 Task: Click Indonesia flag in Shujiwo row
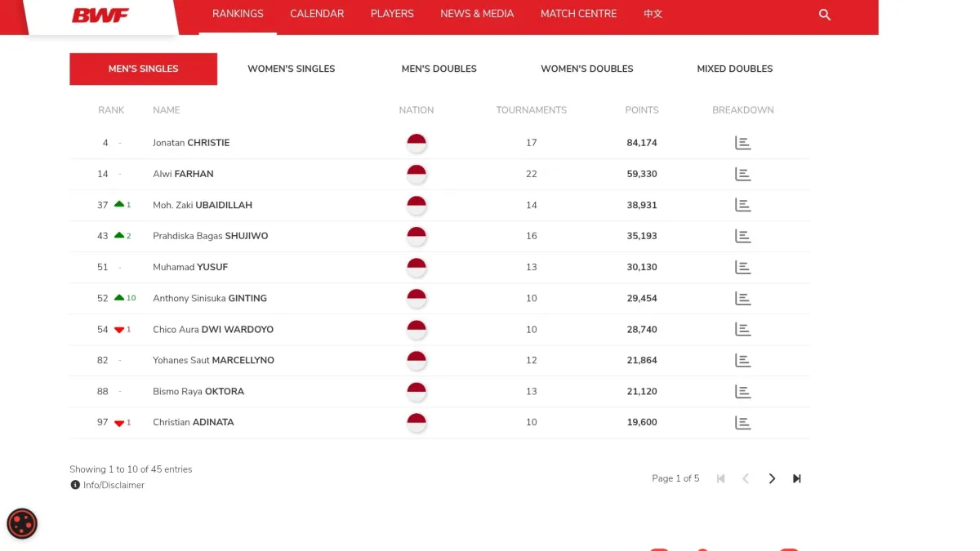coord(416,236)
